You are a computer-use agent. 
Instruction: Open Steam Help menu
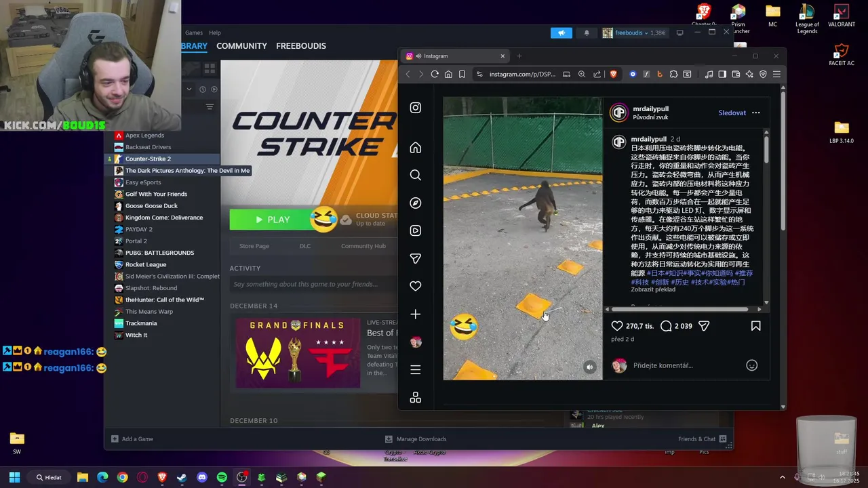click(x=215, y=33)
